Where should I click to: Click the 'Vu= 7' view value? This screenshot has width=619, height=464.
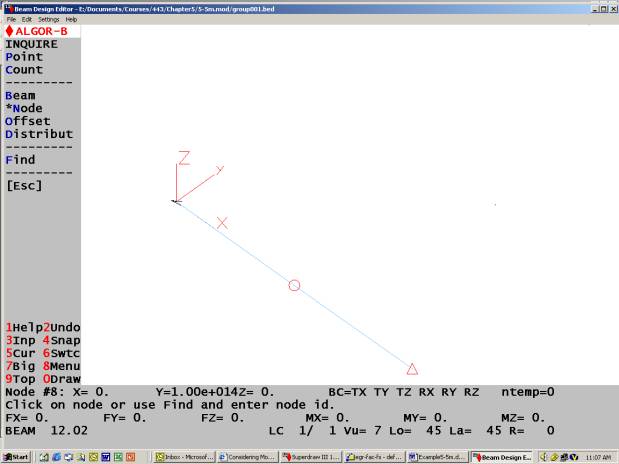click(x=362, y=430)
